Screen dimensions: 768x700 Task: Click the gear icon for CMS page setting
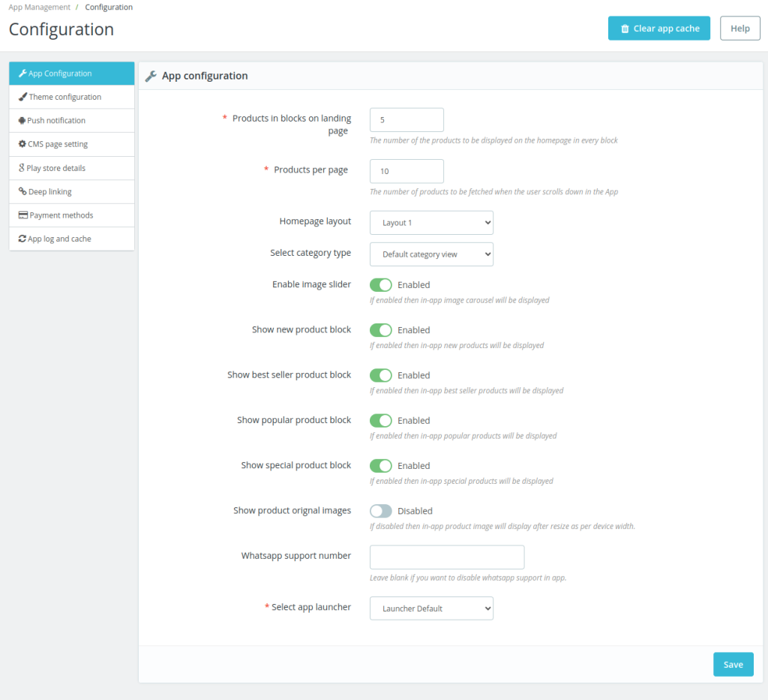22,144
